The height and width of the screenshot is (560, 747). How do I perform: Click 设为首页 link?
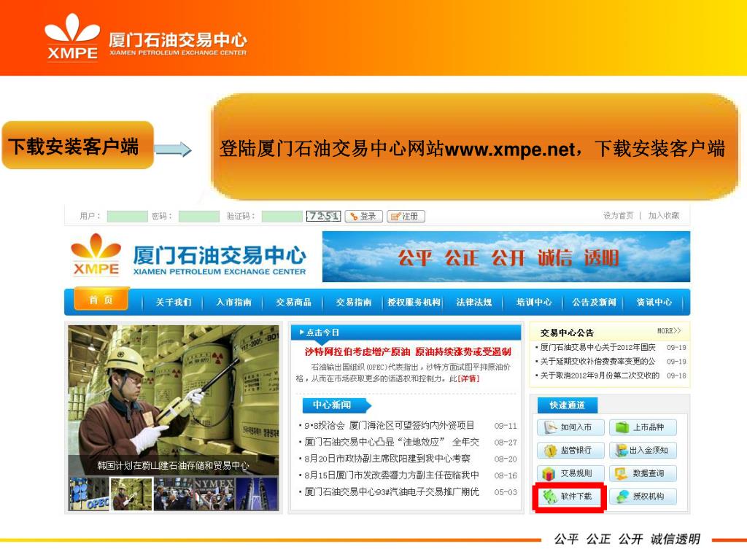619,216
